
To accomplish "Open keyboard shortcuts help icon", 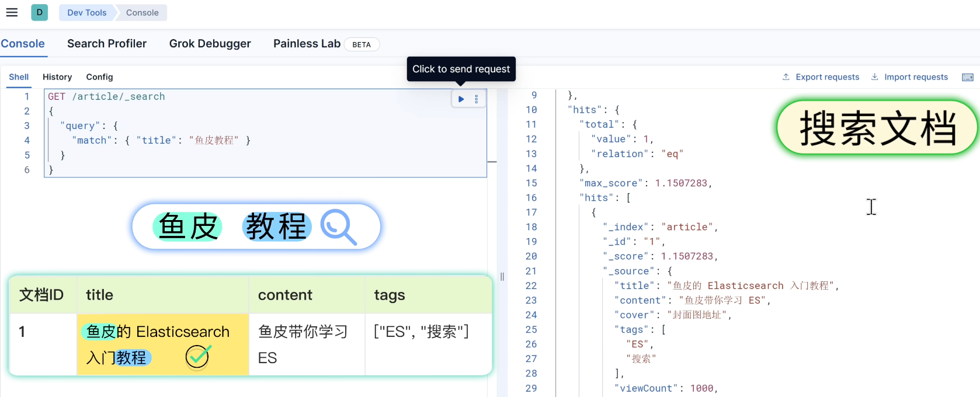I will pyautogui.click(x=968, y=77).
